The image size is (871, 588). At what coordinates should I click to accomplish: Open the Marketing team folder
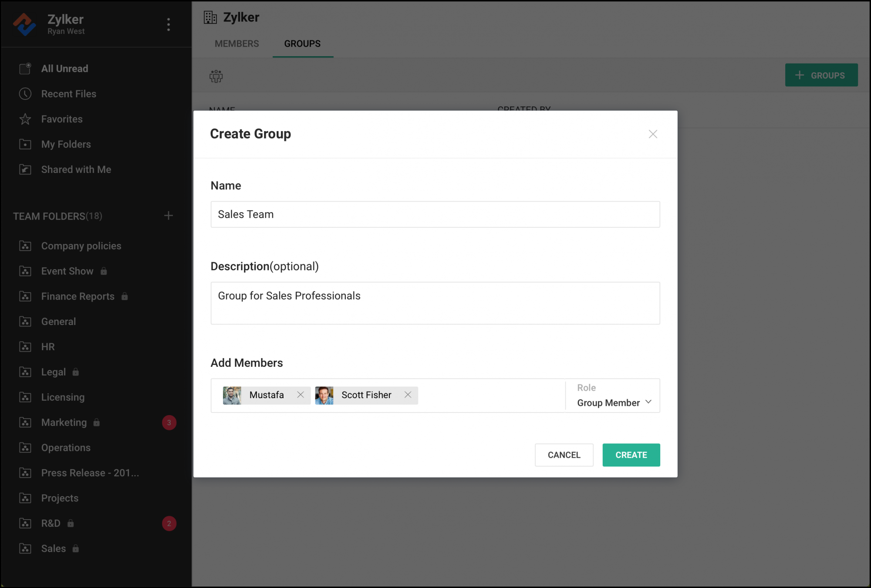(x=64, y=422)
